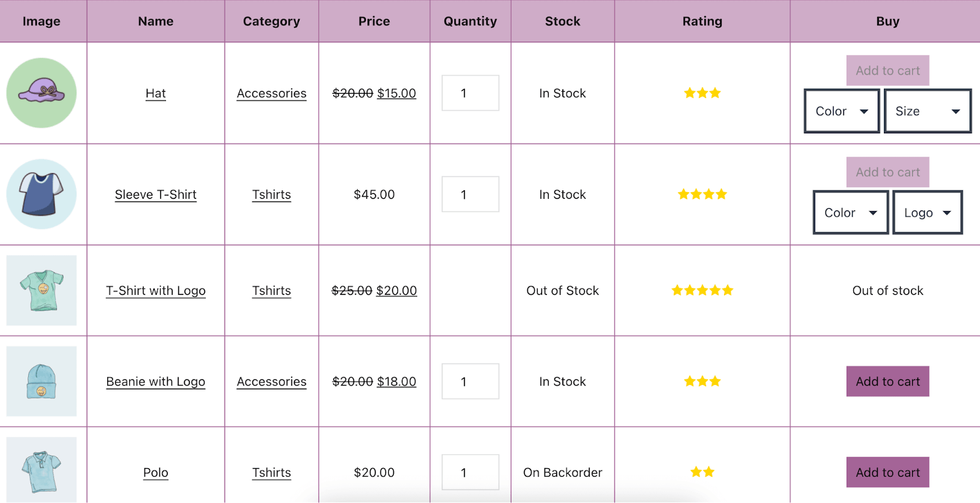This screenshot has height=503, width=980.
Task: Open the Color dropdown for Sleeve T-Shirt
Action: tap(850, 212)
